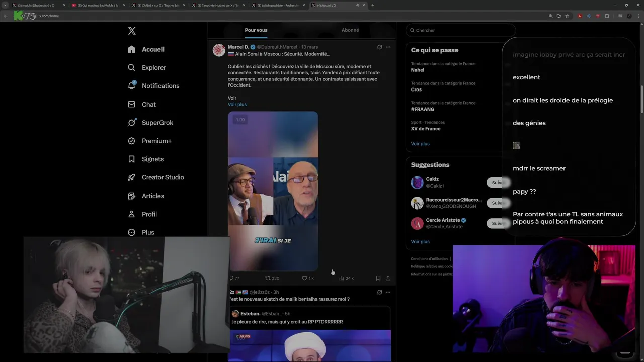644x362 pixels.
Task: Open the browser extensions puzzle icon
Action: click(607, 16)
